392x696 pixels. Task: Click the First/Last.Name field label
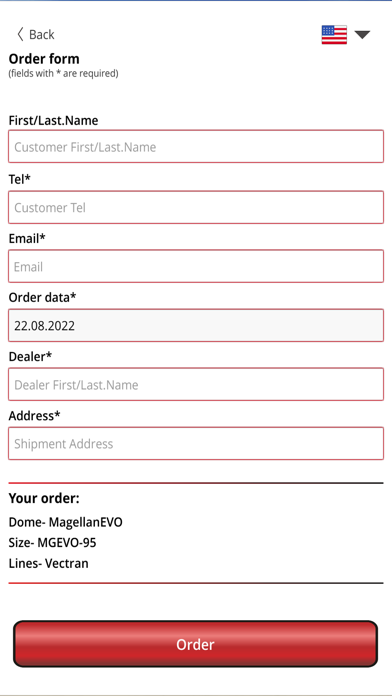tap(53, 120)
